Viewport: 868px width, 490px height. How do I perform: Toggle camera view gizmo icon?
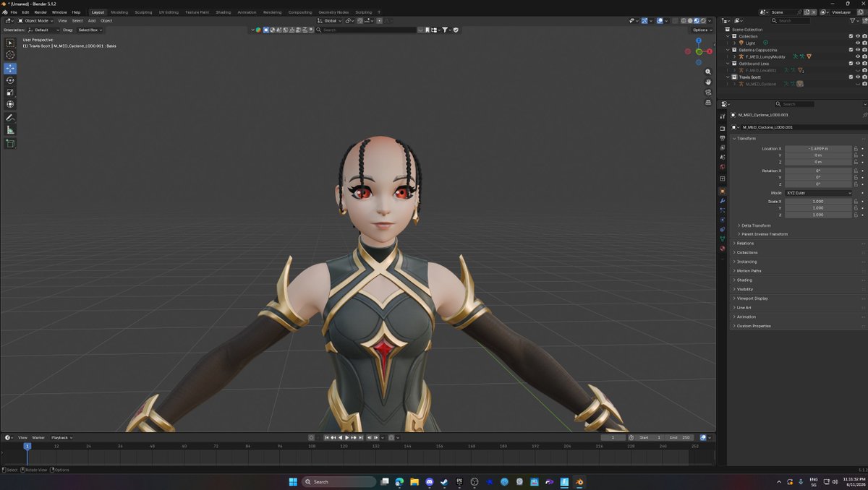708,93
